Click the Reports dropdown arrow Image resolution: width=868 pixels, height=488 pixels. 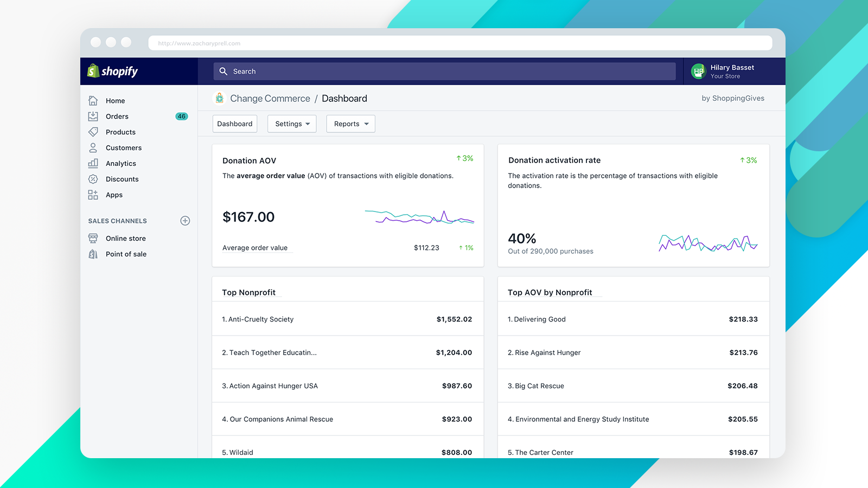coord(367,124)
